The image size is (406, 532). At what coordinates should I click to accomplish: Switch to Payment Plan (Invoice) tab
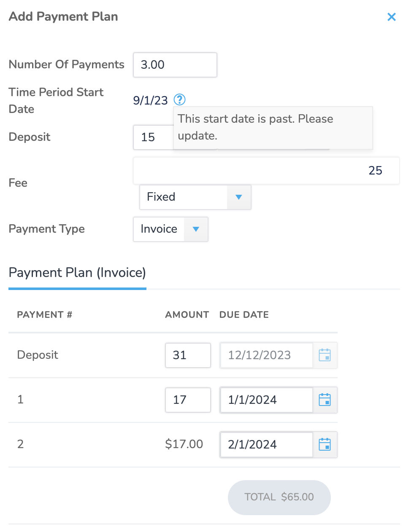(77, 273)
